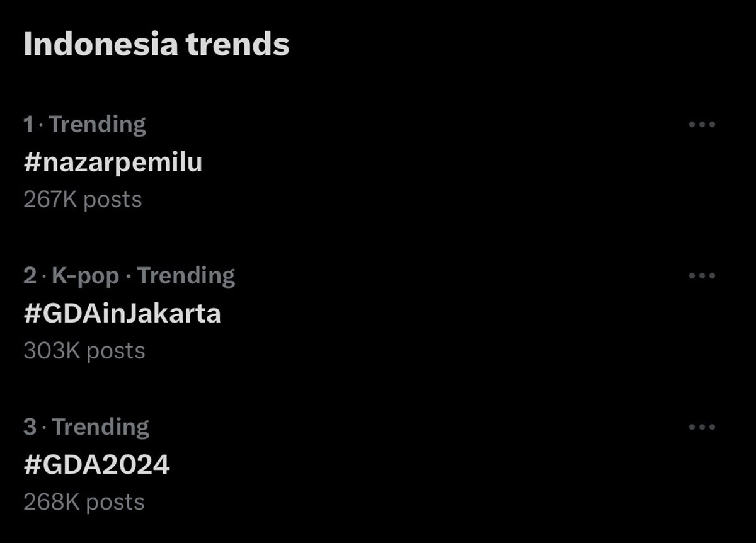Click the Indonesia trends heading
This screenshot has width=756, height=543.
click(156, 43)
